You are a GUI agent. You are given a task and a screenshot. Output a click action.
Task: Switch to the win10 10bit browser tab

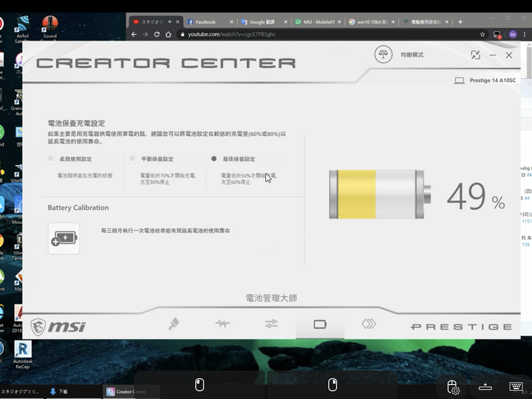pos(372,21)
